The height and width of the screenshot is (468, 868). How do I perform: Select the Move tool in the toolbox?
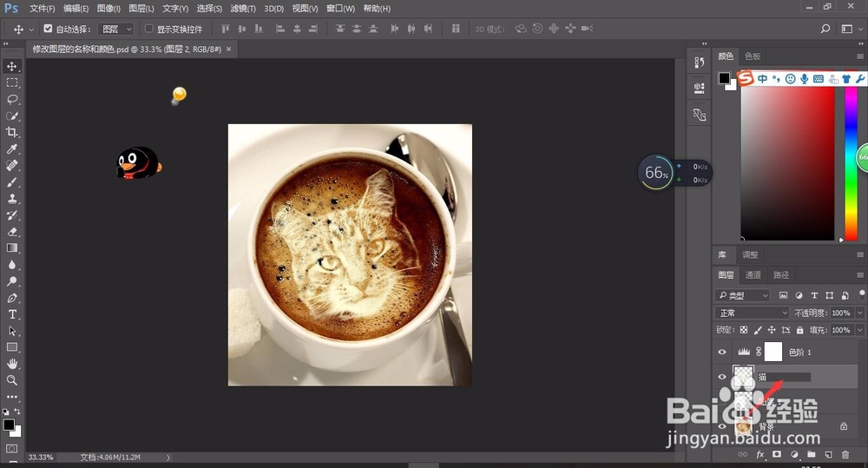[x=11, y=66]
